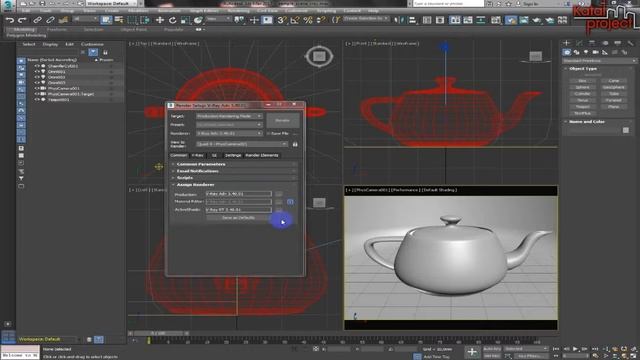Activate the Select and Rotate tool

(x=173, y=20)
